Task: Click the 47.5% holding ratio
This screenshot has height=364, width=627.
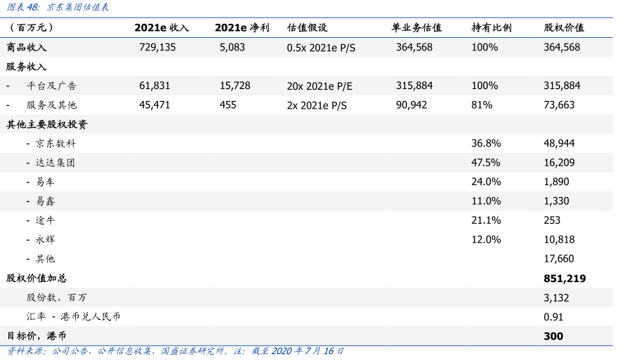Action: coord(486,162)
